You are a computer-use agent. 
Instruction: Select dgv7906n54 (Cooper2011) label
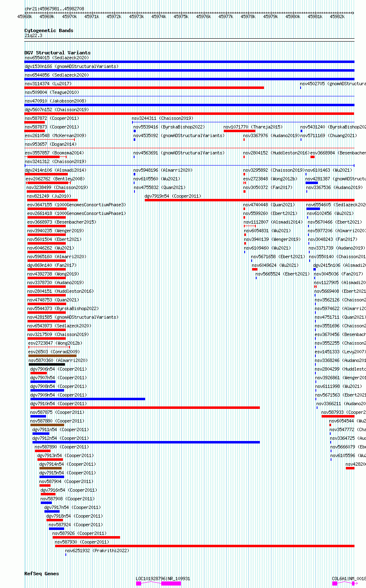[59, 369]
